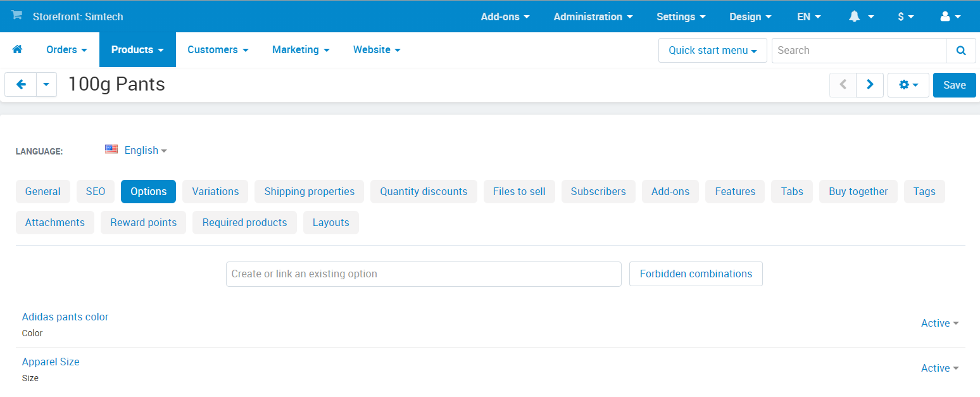Open the Files to sell tab
The image size is (980, 397).
[x=519, y=191]
